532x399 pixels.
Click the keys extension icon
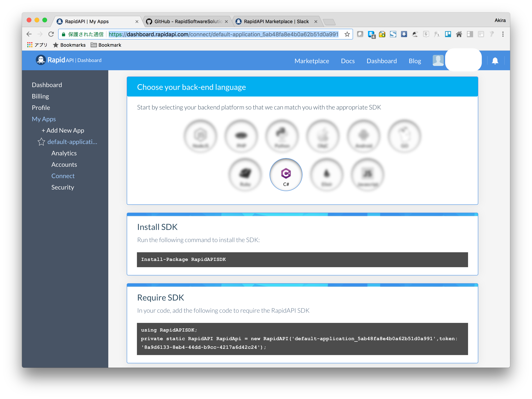point(437,34)
